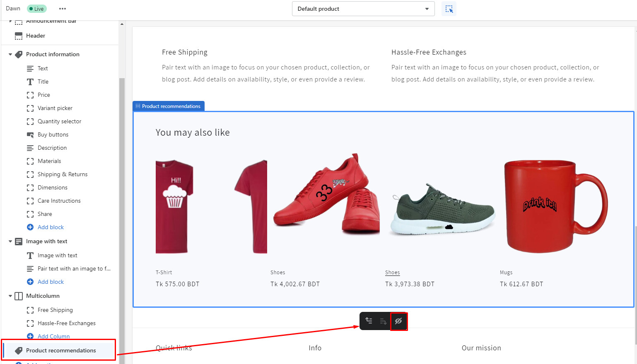Click the inspector selection tool icon
The width and height of the screenshot is (637, 364).
point(449,9)
